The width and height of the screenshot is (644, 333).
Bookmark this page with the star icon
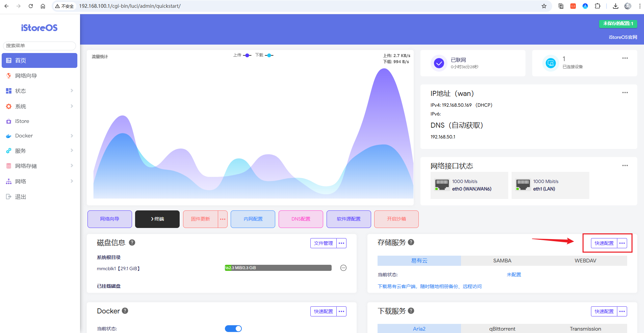click(544, 6)
